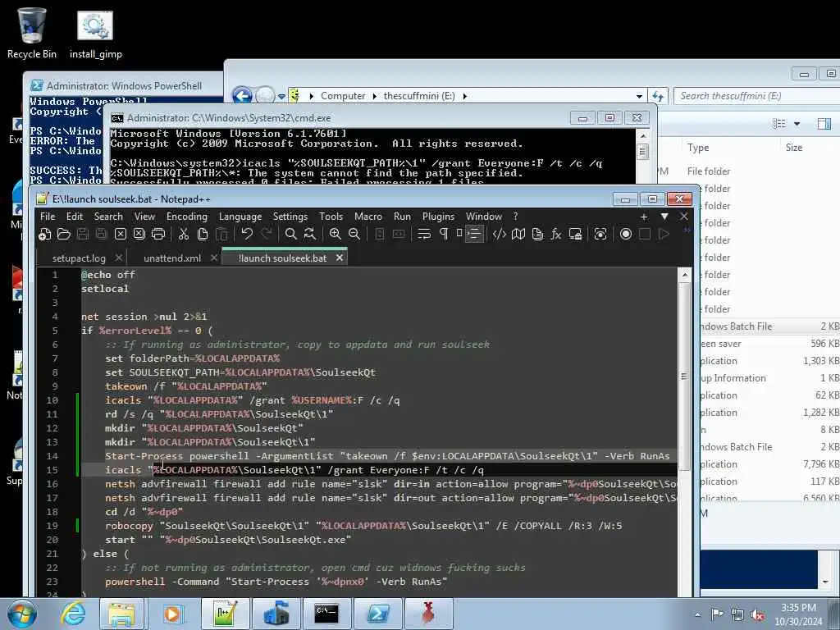Show the Document Map panel
Screen dimensions: 840x630
518,234
